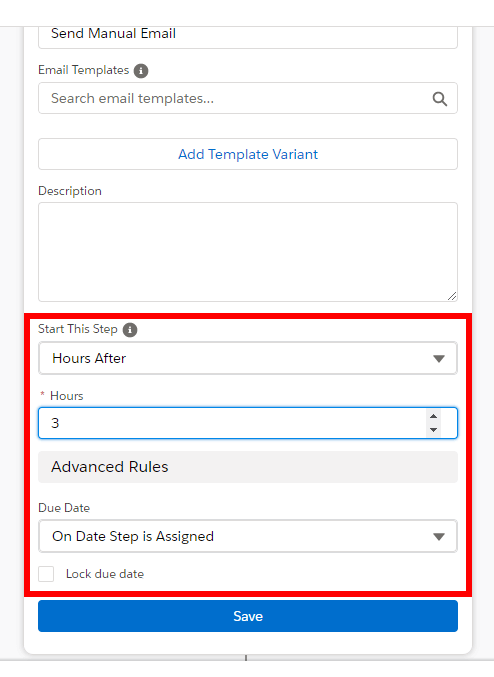Click the Send Manual Email name field
This screenshot has width=494, height=677.
(x=248, y=36)
